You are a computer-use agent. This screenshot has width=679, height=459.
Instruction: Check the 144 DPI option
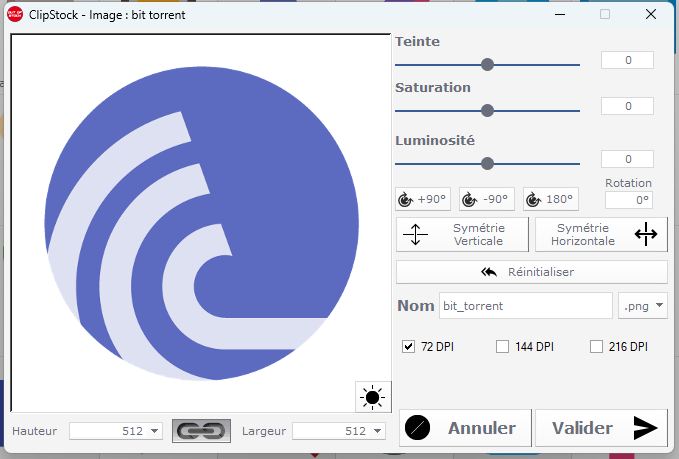[x=502, y=346]
